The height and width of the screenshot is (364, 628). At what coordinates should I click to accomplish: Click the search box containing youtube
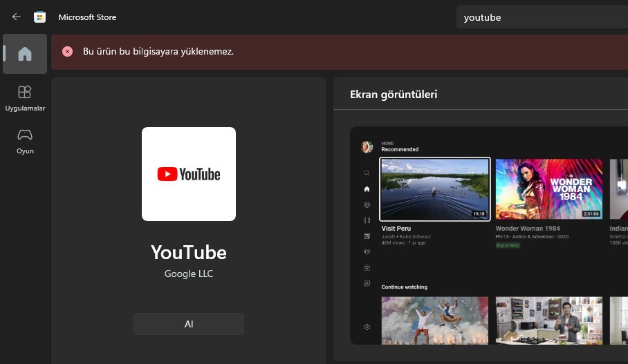[542, 17]
